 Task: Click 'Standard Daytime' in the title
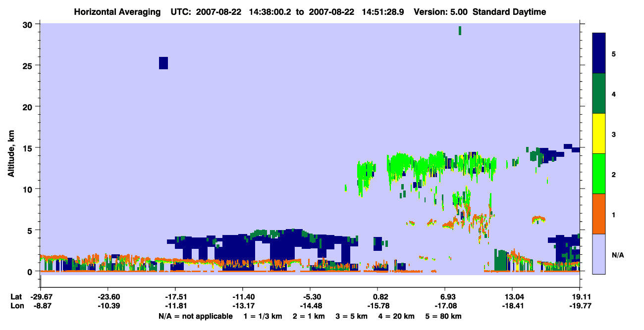[x=509, y=12]
